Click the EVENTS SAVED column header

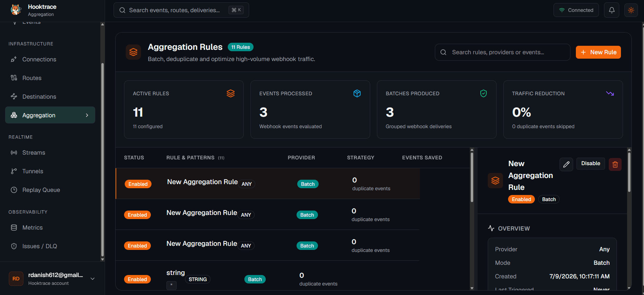coord(422,158)
